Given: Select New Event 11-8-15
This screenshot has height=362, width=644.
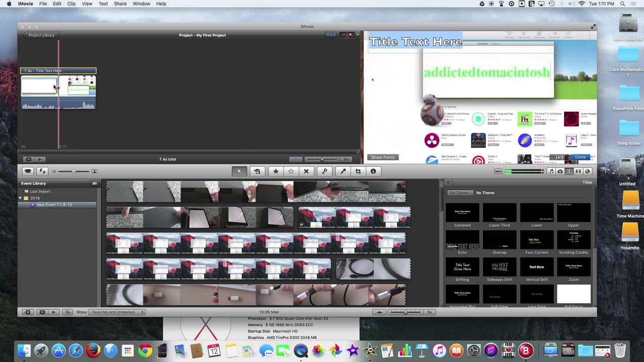Looking at the screenshot, I should (x=54, y=205).
